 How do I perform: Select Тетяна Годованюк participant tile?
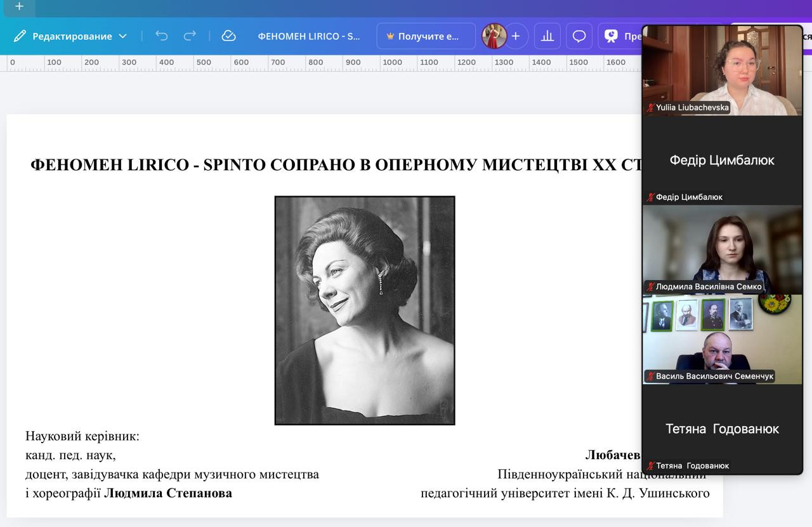(x=722, y=429)
